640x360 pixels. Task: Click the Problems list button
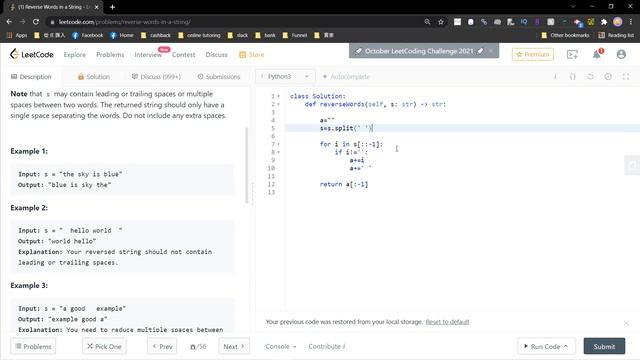coord(33,347)
